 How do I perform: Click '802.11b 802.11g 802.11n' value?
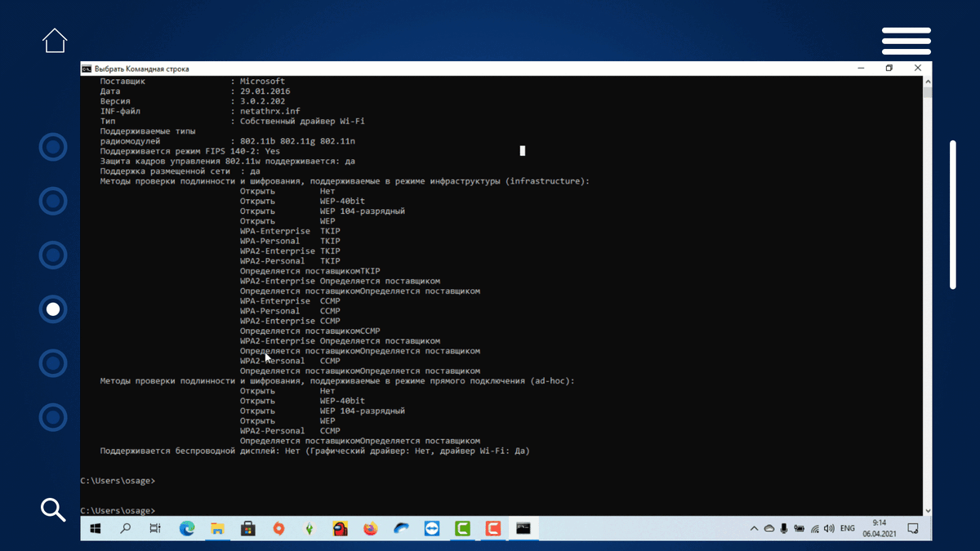click(297, 141)
